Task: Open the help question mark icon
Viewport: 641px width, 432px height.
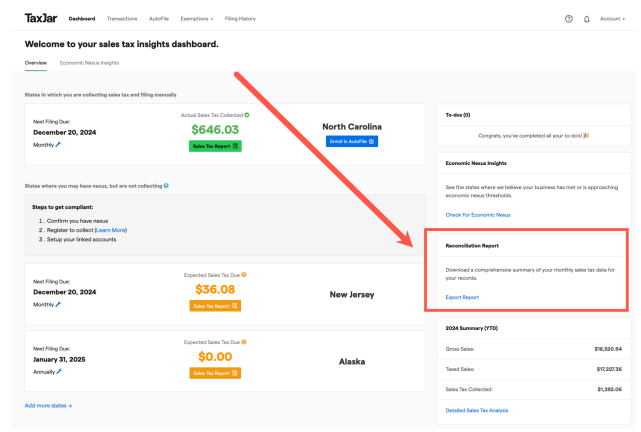Action: point(569,19)
